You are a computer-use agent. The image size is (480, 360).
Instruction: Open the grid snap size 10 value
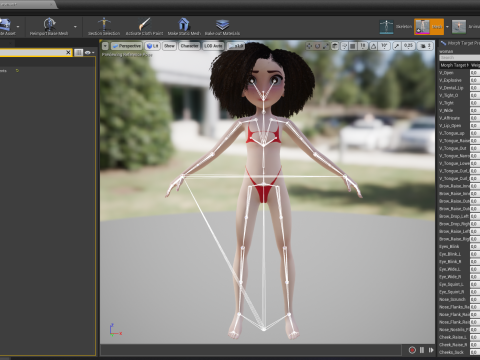pyautogui.click(x=363, y=46)
